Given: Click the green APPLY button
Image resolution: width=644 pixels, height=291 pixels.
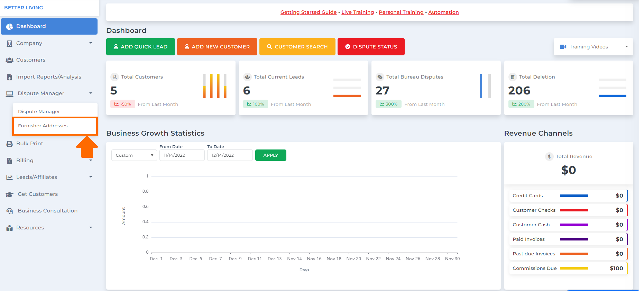Looking at the screenshot, I should coord(271,155).
